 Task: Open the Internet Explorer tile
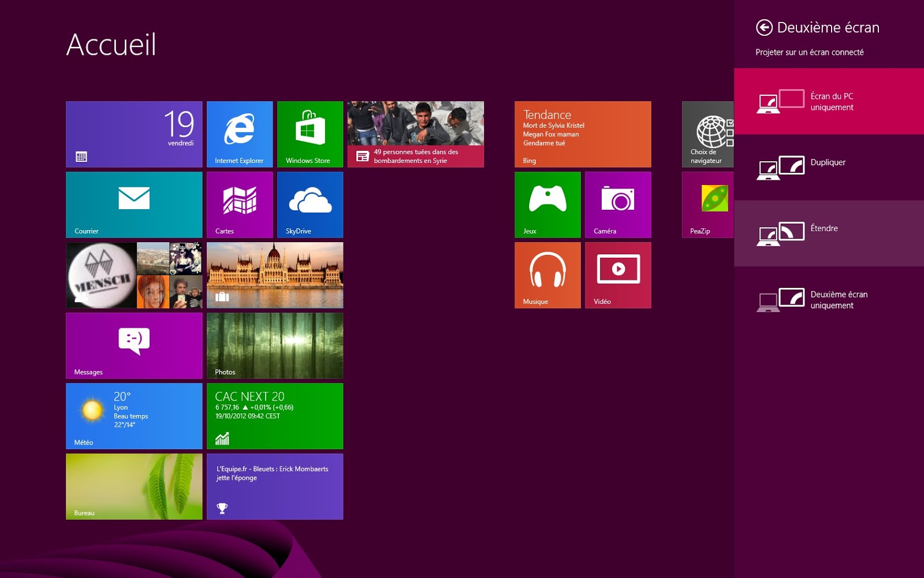click(x=240, y=133)
